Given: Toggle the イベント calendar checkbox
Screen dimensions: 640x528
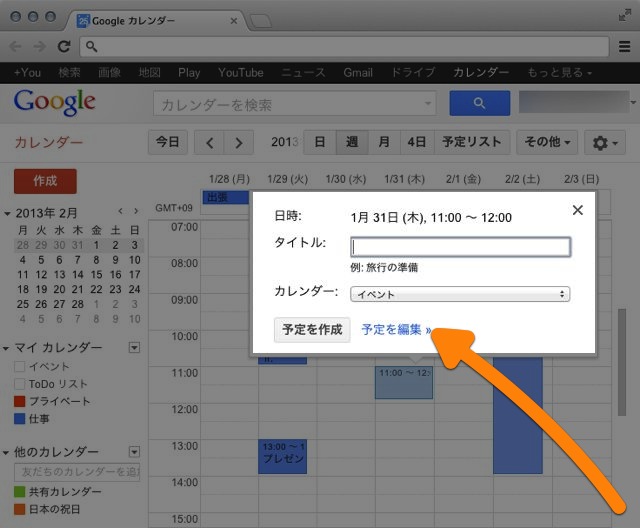Looking at the screenshot, I should click(20, 366).
